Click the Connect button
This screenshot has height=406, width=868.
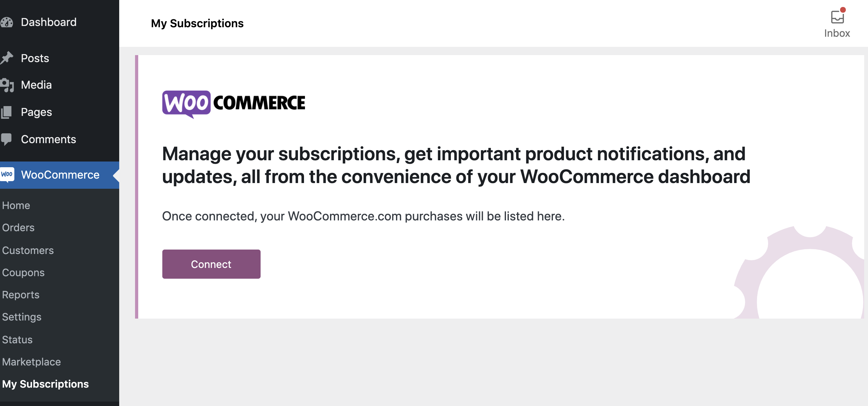(211, 264)
